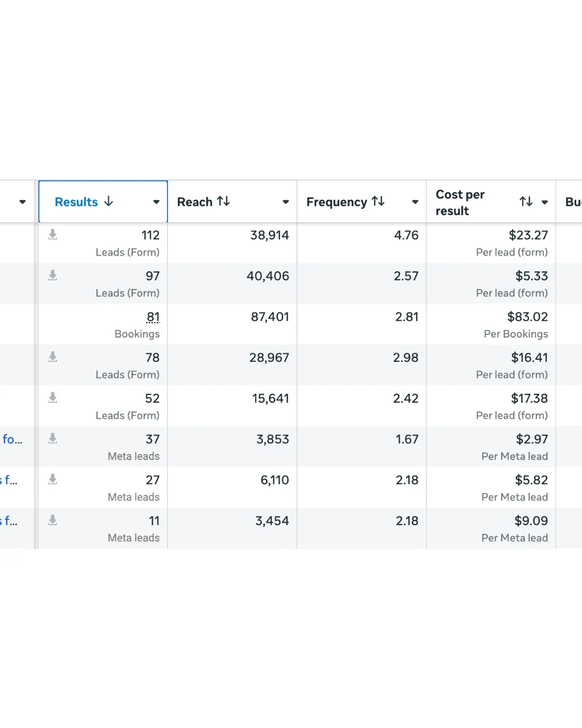
Task: Open Reach column dropdown menu
Action: [x=286, y=202]
